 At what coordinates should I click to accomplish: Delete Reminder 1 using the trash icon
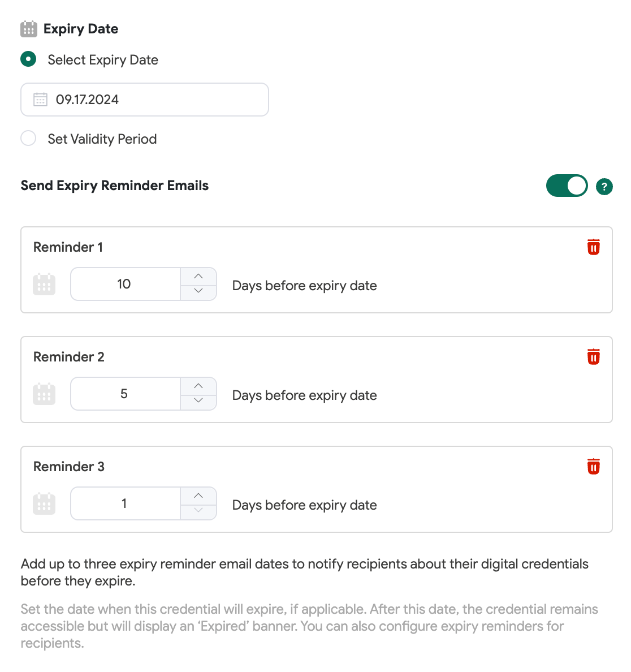(593, 247)
